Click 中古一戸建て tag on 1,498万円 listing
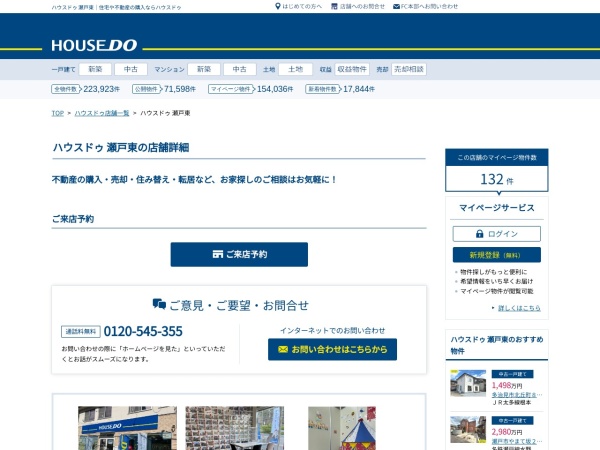 pos(512,374)
